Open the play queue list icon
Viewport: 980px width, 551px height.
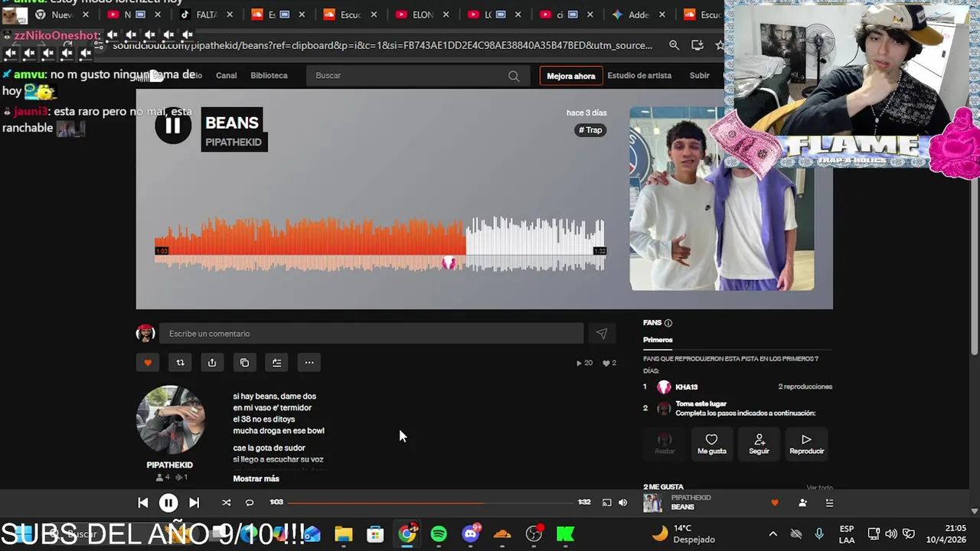click(x=829, y=503)
